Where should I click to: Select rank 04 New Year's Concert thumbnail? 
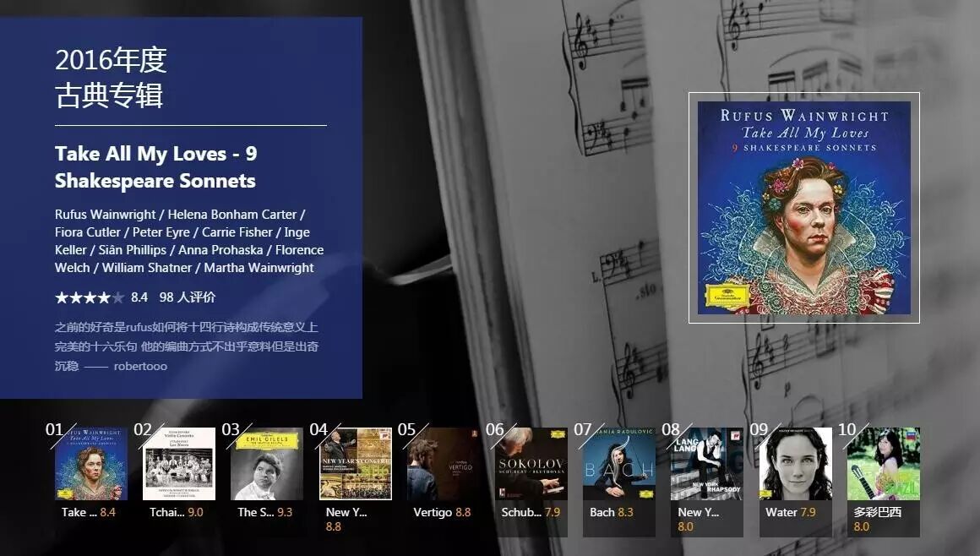[x=356, y=464]
